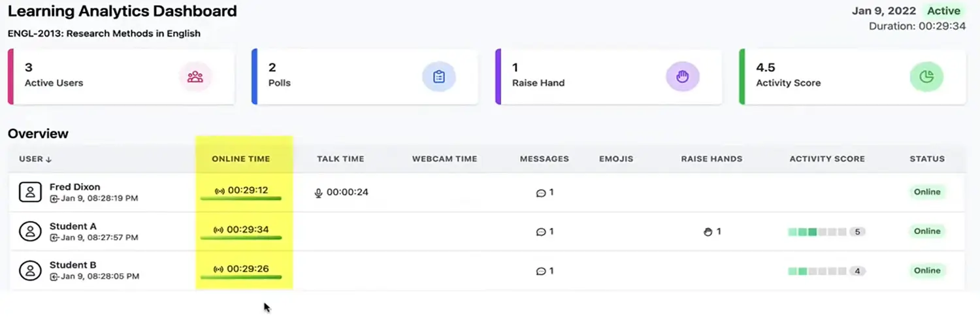Click message bubble icon in Student B's row
This screenshot has width=980, height=332.
(540, 271)
